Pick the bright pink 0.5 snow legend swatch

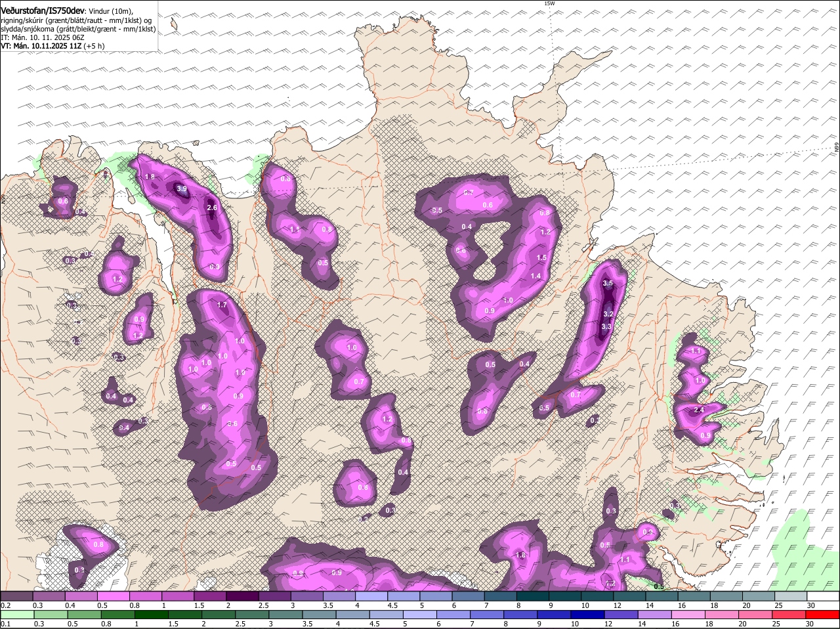click(114, 596)
